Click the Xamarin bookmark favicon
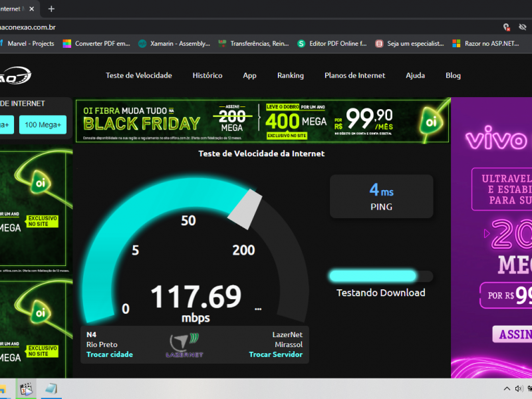 142,43
